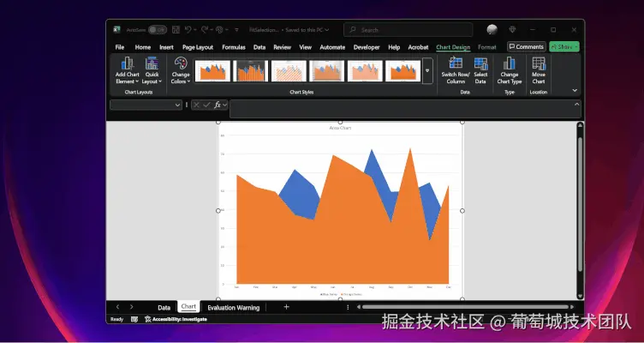644x343 pixels.
Task: Open the Automate tab
Action: (332, 47)
